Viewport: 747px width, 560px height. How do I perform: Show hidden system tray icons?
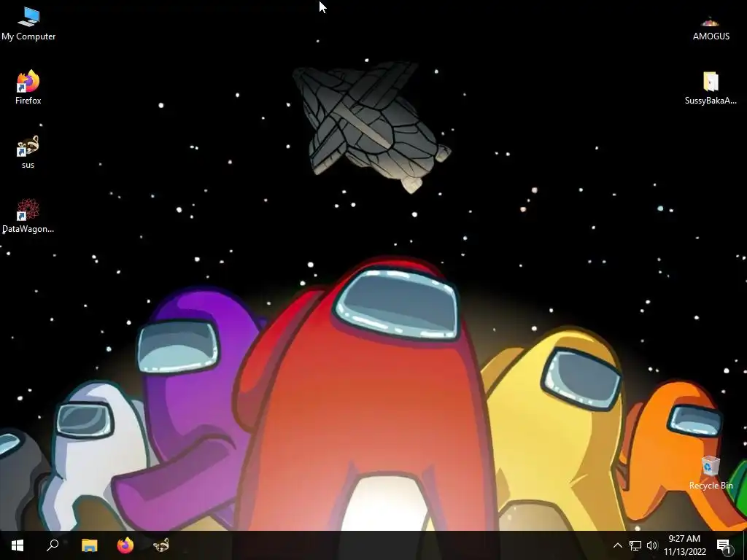(x=617, y=545)
